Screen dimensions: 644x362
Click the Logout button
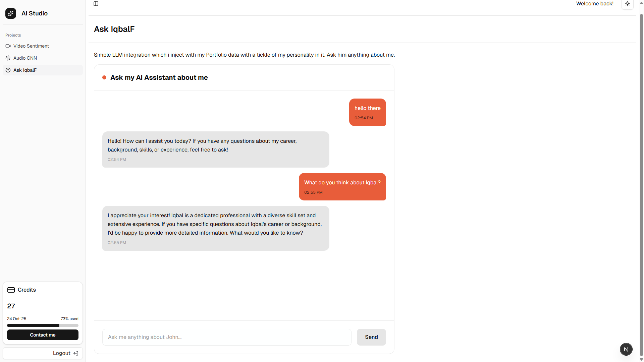click(x=61, y=353)
